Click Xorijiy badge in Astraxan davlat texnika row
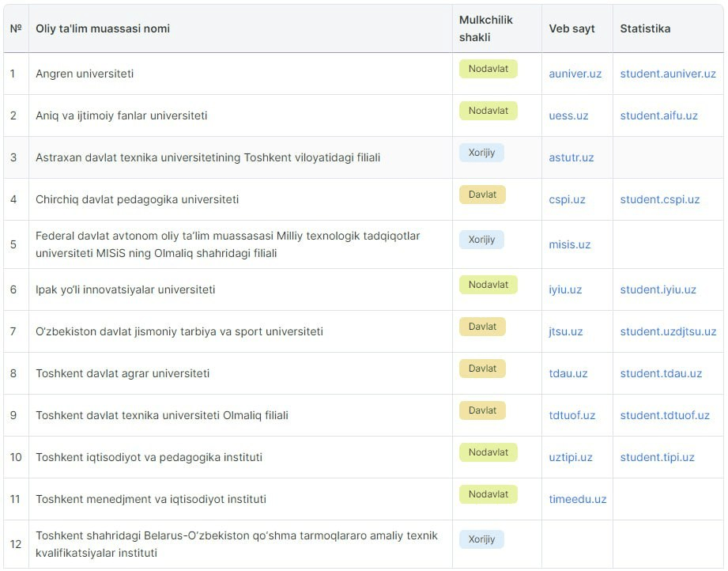This screenshot has height=571, width=728. (481, 153)
